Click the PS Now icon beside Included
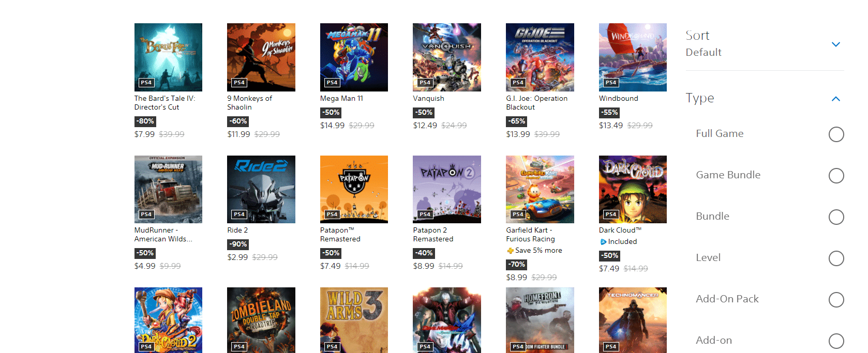 603,242
